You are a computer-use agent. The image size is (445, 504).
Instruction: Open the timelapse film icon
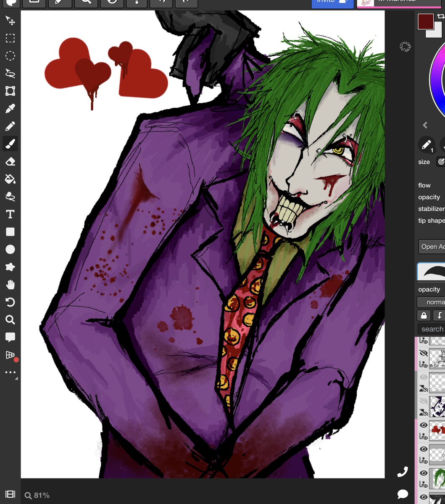(x=10, y=495)
